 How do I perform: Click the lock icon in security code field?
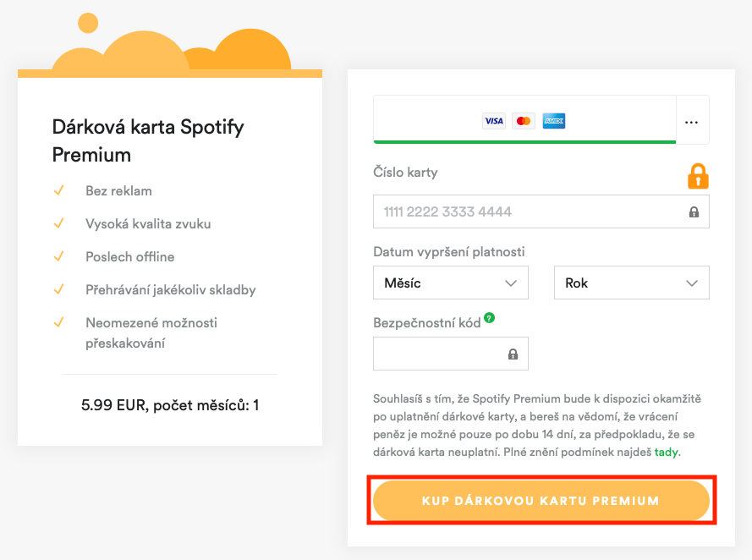coord(513,354)
